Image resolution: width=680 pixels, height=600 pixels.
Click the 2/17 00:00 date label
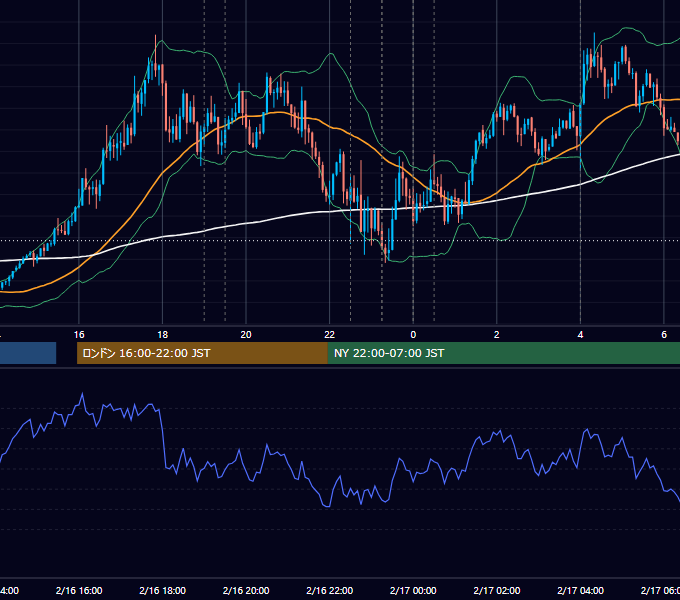coord(413,590)
